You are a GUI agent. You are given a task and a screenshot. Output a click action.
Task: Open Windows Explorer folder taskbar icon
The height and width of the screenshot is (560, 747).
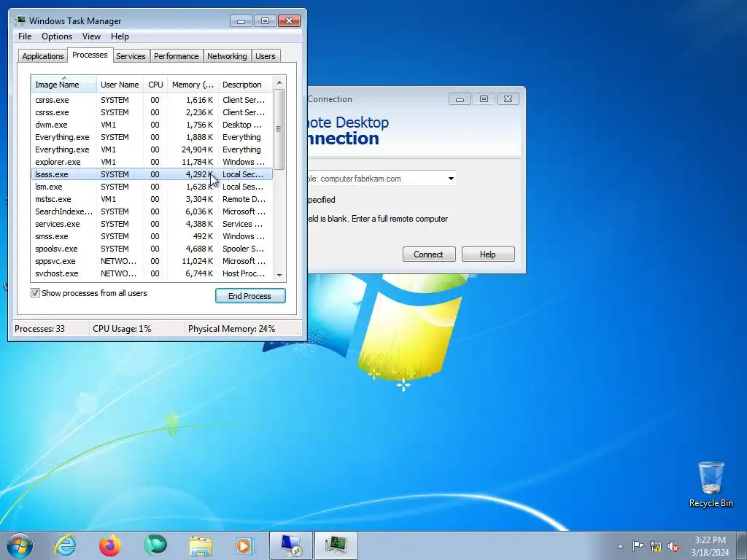(x=201, y=545)
